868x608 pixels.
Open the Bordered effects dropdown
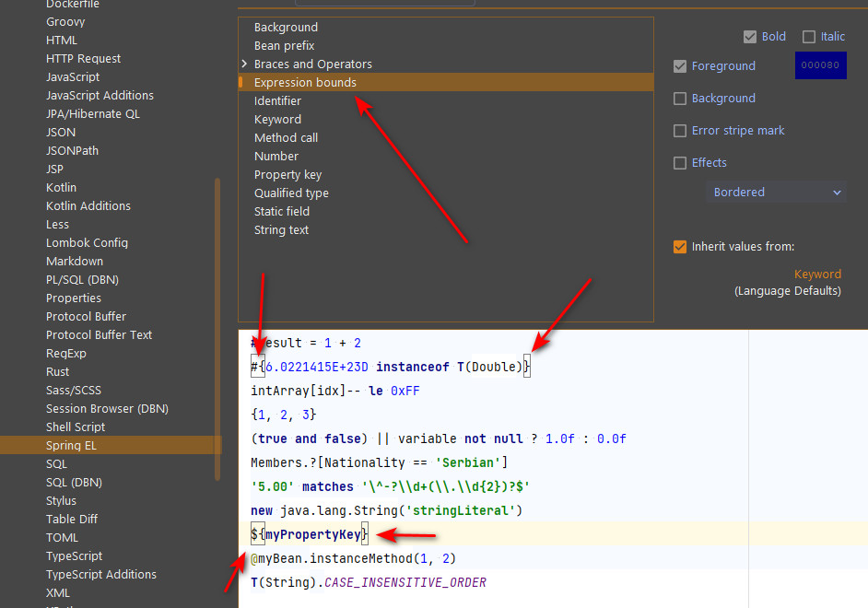coord(776,192)
